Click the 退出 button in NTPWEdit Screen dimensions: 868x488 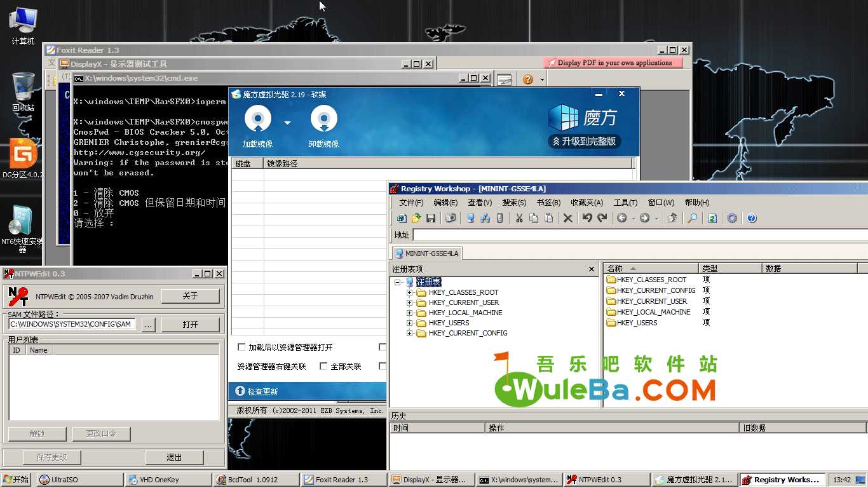[x=174, y=457]
